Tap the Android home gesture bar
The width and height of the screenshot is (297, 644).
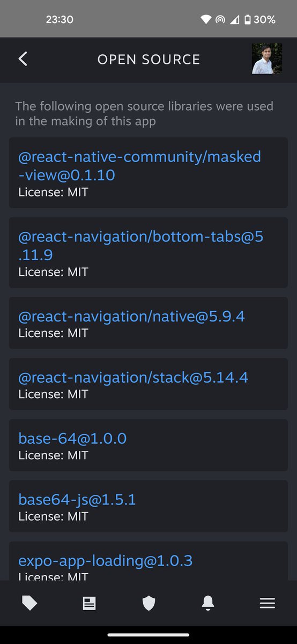click(148, 635)
